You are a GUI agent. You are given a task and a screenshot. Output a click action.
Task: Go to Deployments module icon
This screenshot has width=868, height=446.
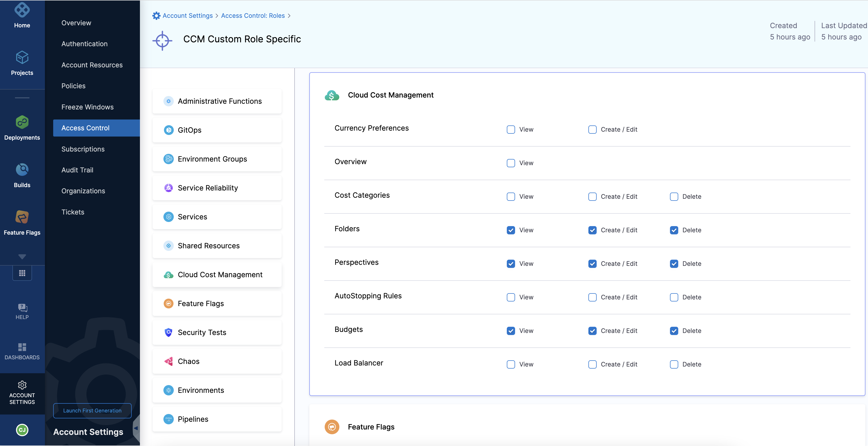22,122
